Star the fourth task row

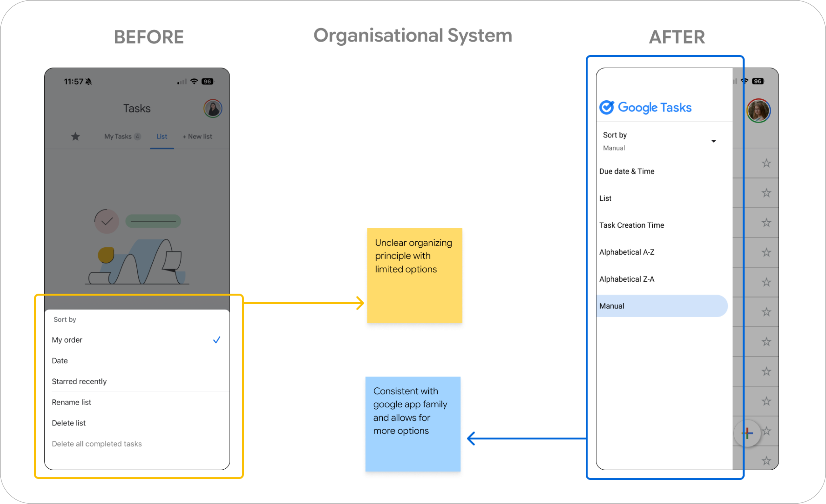click(x=766, y=253)
